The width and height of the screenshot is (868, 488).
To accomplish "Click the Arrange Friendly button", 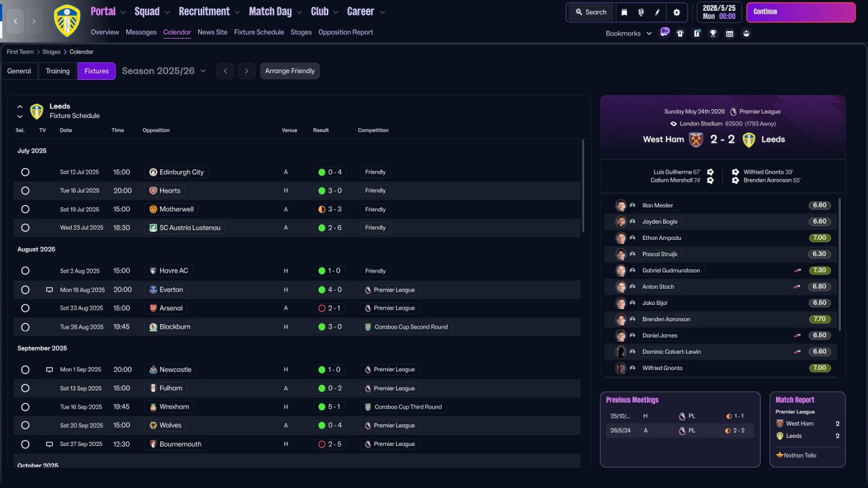I will point(290,71).
